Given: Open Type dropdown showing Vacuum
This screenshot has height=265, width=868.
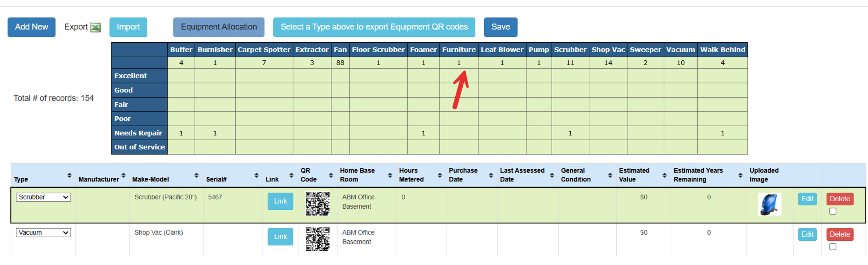Looking at the screenshot, I should (43, 232).
